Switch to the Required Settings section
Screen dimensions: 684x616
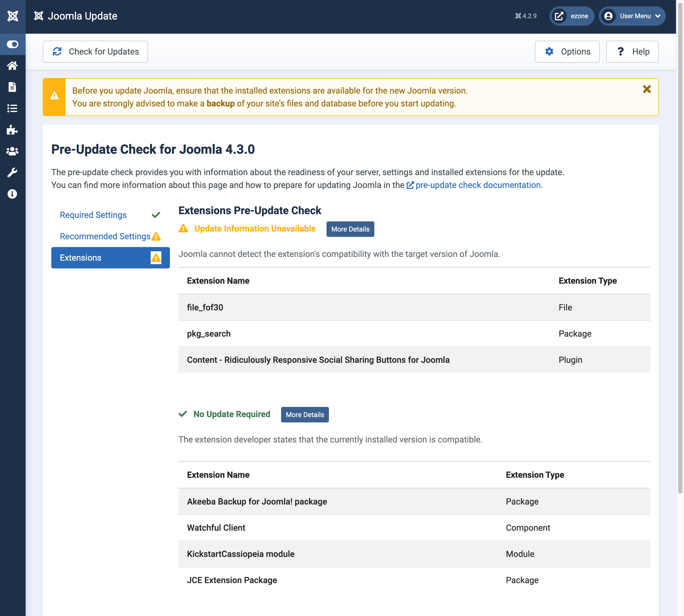[93, 215]
